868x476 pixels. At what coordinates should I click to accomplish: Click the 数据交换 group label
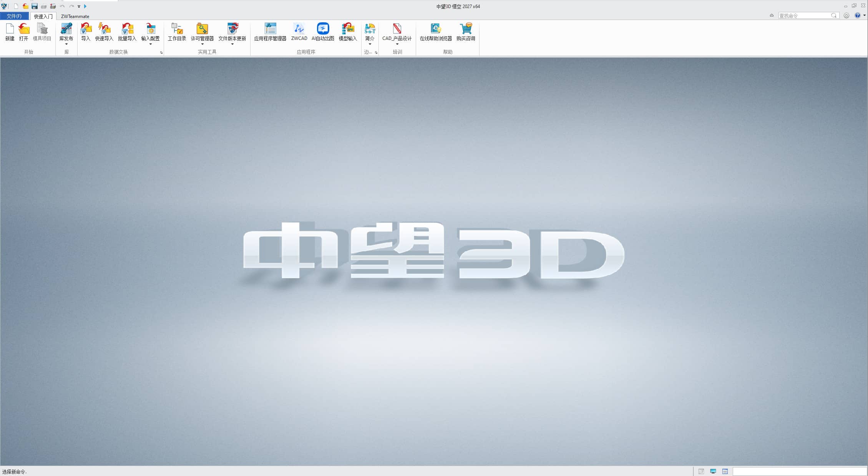tap(118, 52)
